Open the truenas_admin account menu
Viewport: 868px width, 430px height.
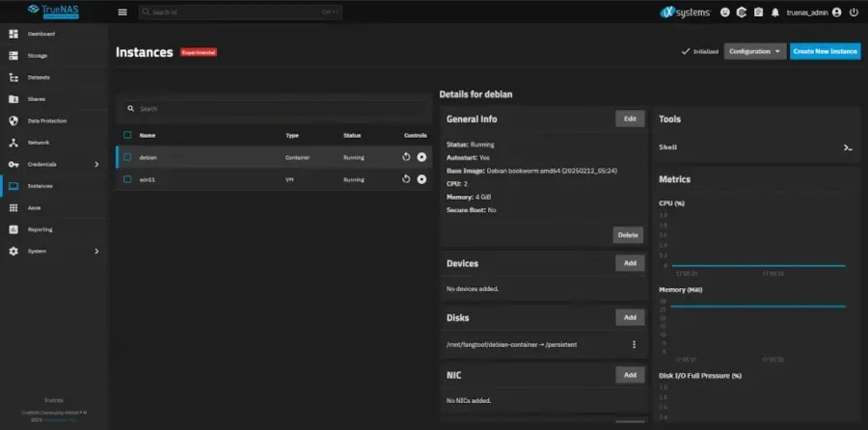[x=814, y=13]
